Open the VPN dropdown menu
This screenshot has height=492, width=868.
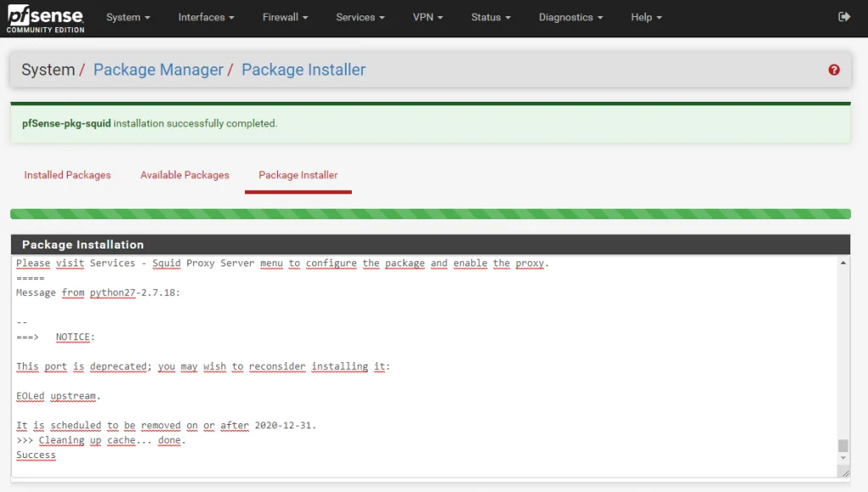pos(428,17)
